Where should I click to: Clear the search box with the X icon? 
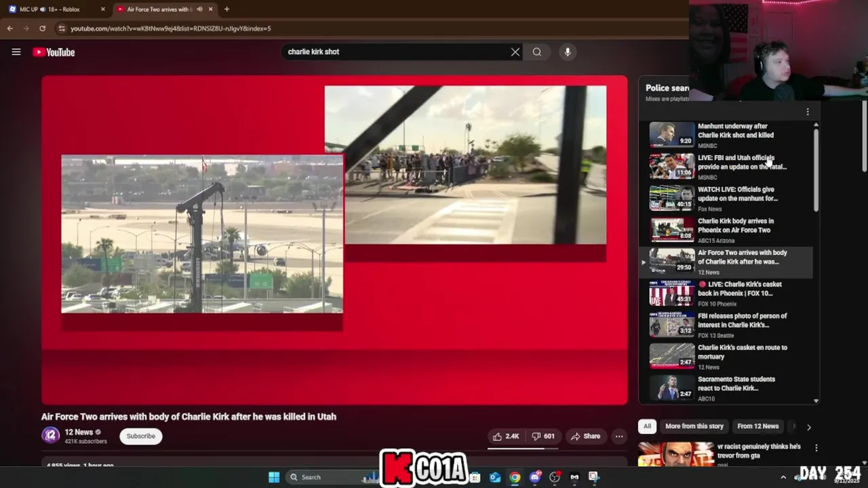(x=515, y=52)
